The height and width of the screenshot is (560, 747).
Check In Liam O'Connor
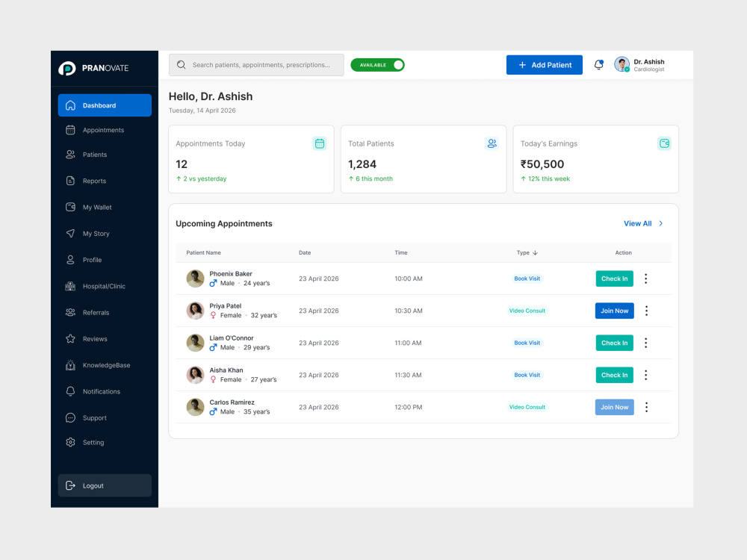[x=615, y=343]
